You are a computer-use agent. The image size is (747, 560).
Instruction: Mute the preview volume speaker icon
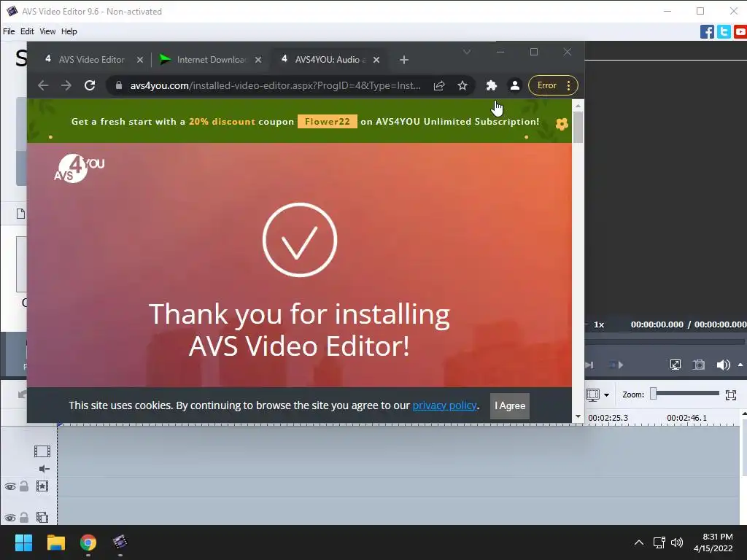coord(723,365)
